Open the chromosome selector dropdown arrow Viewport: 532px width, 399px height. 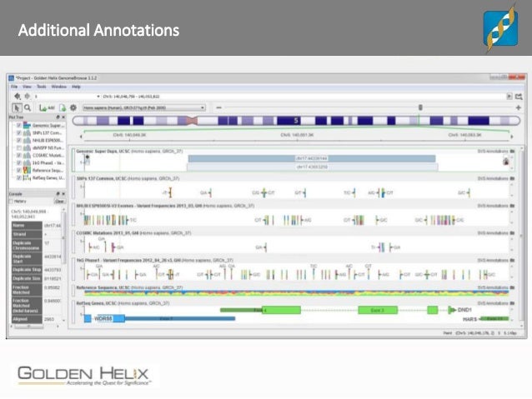(x=98, y=97)
